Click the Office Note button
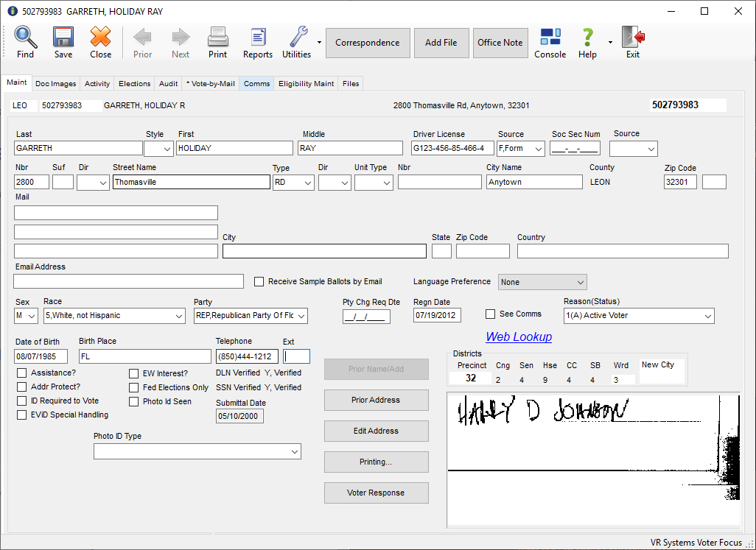This screenshot has height=550, width=756. (500, 43)
